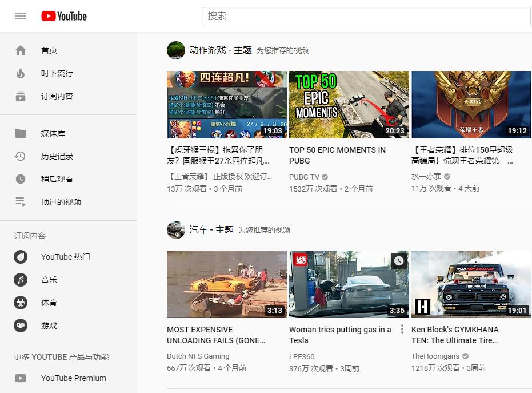Screen dimensions: 532x393
Task: Open the 游戏 gaming channel
Action: [x=21, y=325]
